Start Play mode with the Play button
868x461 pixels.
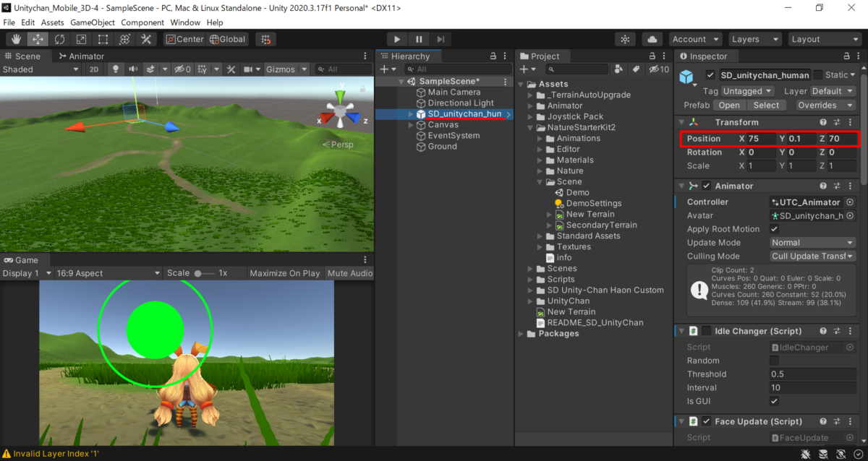click(397, 39)
